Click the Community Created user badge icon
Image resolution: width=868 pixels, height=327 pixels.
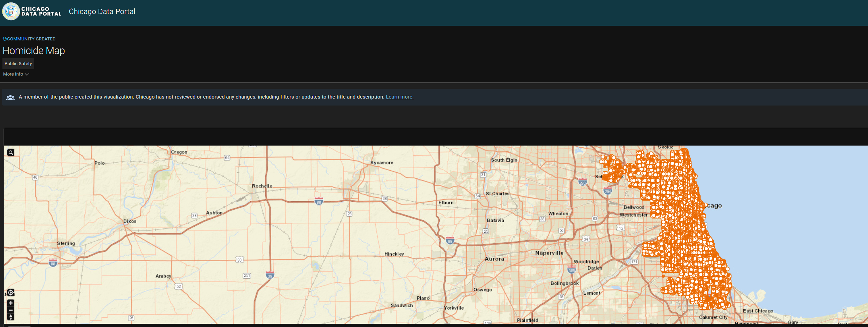pos(5,39)
